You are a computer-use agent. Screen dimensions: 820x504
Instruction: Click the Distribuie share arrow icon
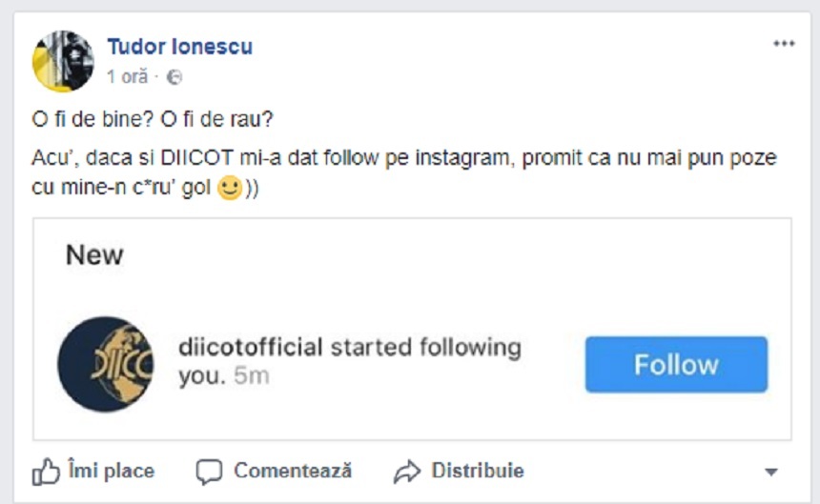[407, 471]
